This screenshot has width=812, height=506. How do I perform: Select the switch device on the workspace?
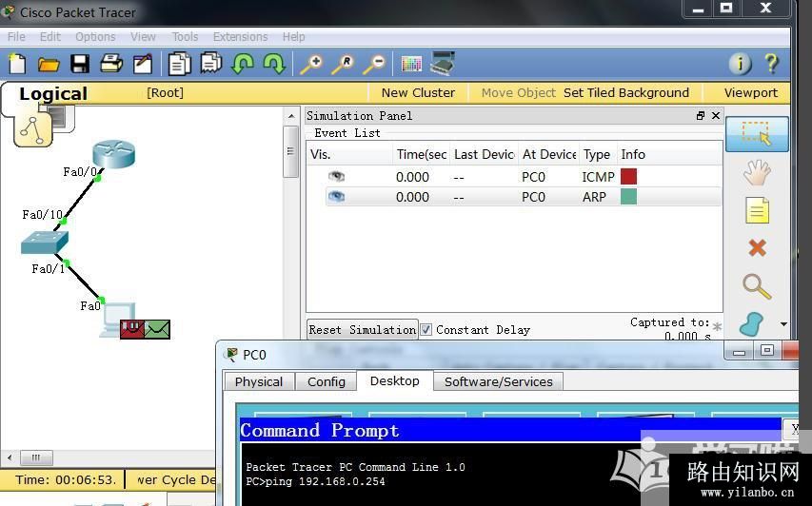tap(45, 243)
